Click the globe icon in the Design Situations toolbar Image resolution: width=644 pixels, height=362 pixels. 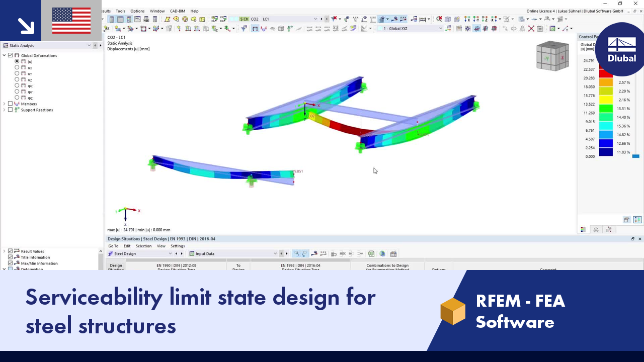382,253
